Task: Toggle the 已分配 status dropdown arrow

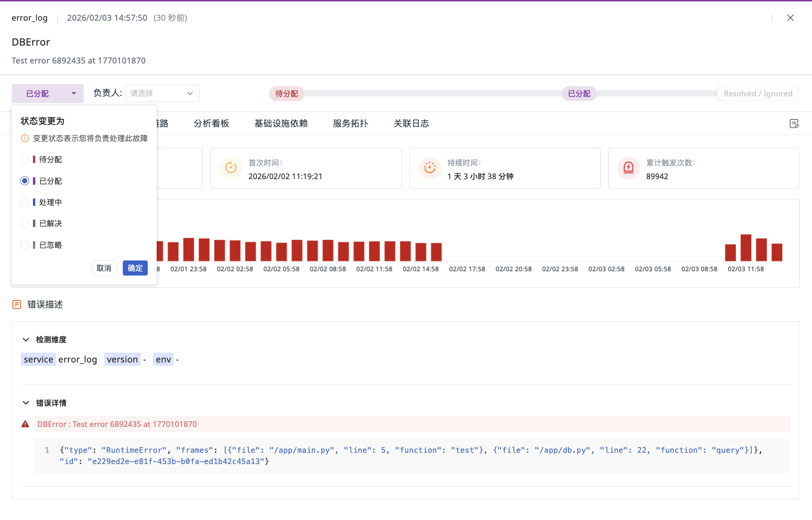Action: pos(74,94)
